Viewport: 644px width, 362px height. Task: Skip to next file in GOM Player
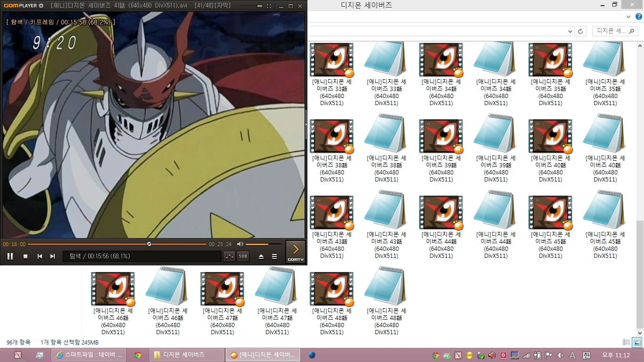53,256
